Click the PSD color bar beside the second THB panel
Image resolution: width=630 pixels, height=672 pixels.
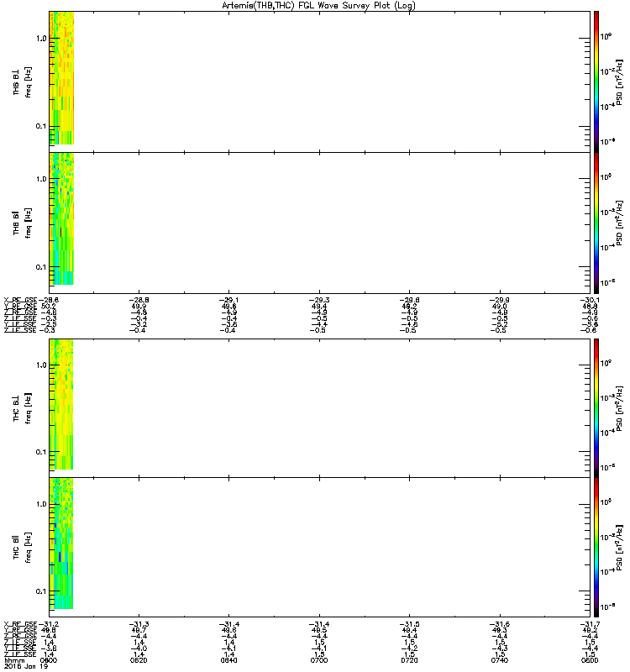pyautogui.click(x=596, y=223)
